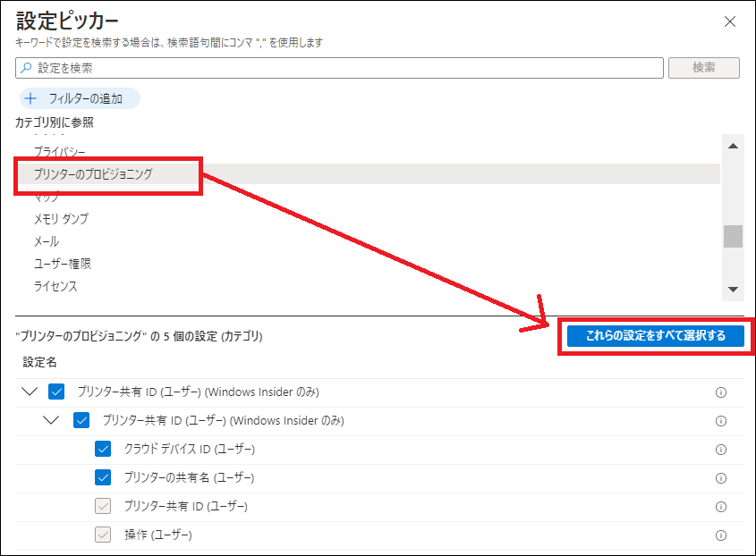Click category list scroll up arrow
This screenshot has height=556, width=756.
pyautogui.click(x=733, y=146)
